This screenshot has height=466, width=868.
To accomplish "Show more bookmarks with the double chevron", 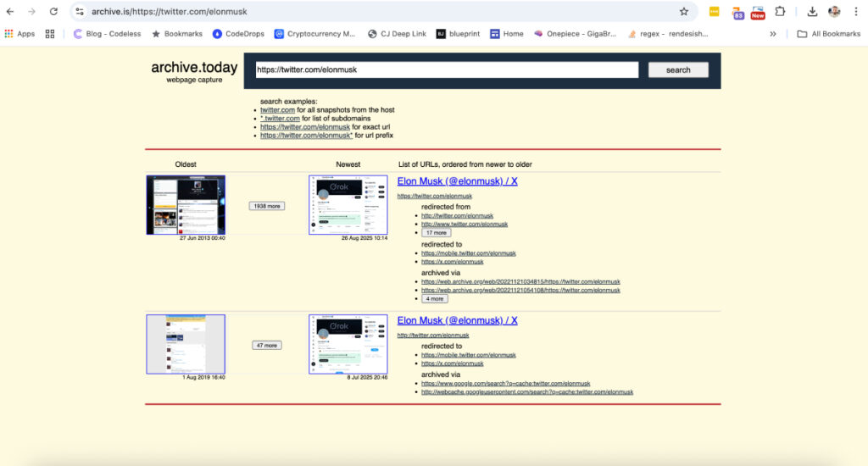I will pyautogui.click(x=773, y=34).
